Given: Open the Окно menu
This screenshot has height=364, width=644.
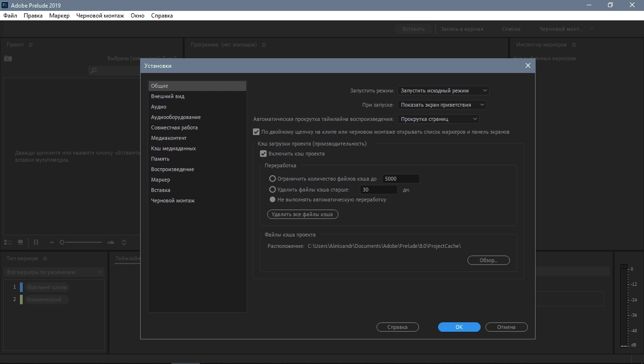Looking at the screenshot, I should tap(138, 16).
